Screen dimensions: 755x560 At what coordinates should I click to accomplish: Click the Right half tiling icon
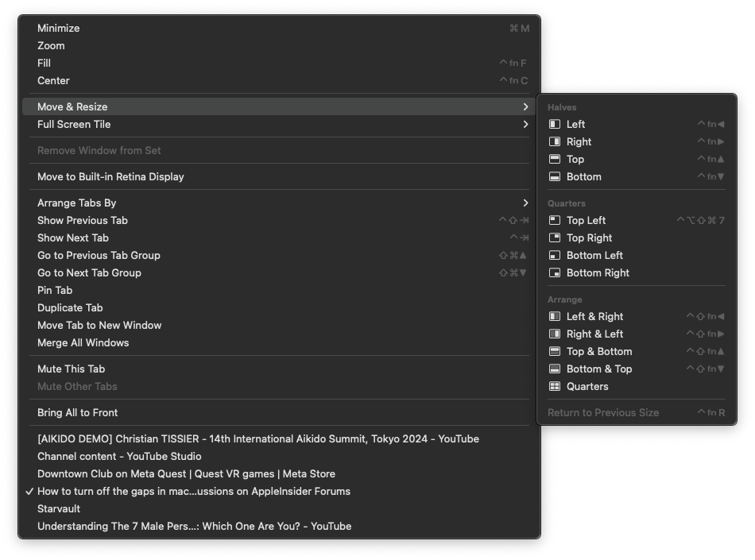555,141
